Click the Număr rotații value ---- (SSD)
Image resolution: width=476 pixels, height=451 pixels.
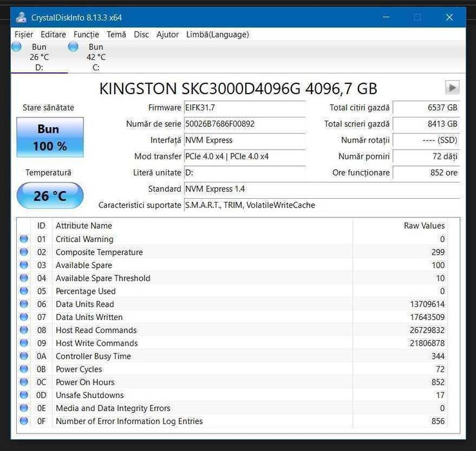coord(426,140)
